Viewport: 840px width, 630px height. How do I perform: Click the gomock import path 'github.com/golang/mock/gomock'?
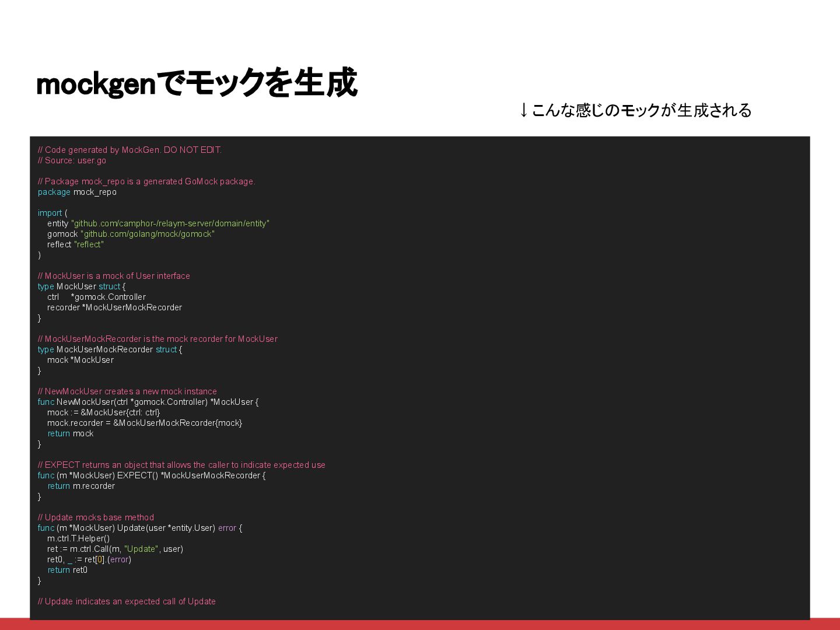click(x=148, y=234)
